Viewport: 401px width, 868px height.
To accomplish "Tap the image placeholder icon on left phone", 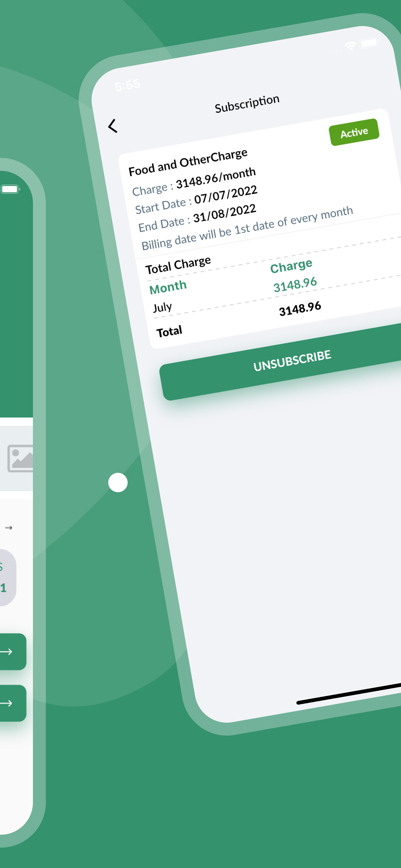I will [x=20, y=458].
